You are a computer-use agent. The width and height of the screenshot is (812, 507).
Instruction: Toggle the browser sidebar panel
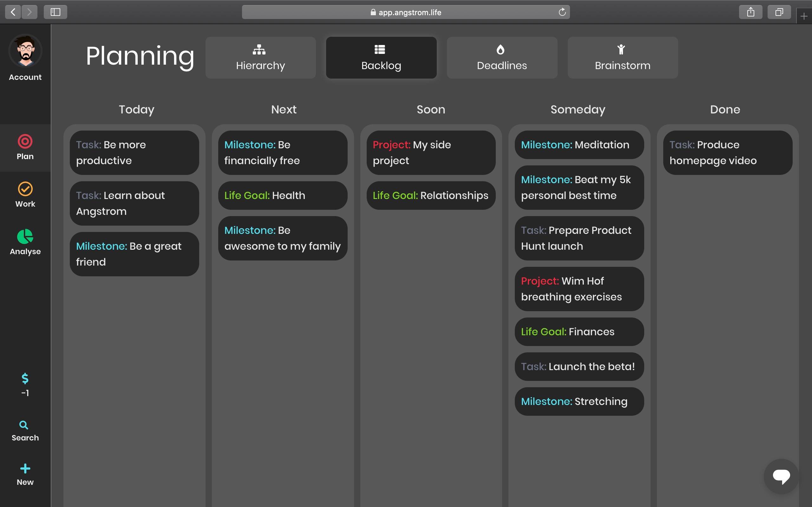click(x=56, y=12)
